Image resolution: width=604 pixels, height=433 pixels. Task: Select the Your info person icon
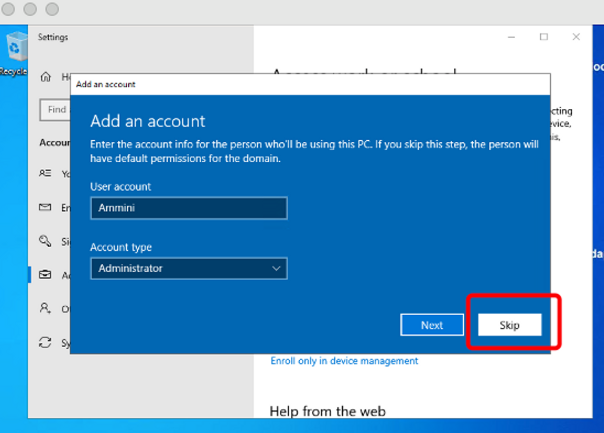(x=45, y=173)
